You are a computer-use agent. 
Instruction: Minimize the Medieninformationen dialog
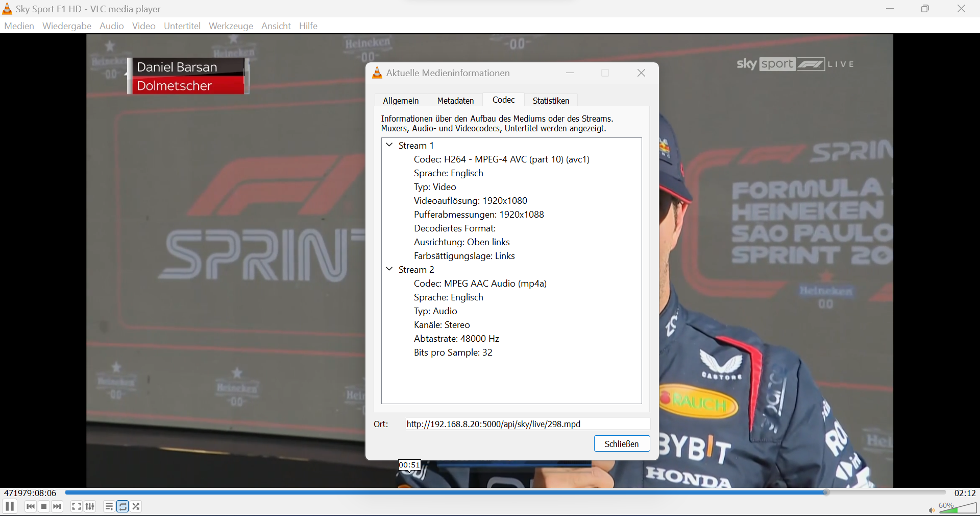click(570, 73)
